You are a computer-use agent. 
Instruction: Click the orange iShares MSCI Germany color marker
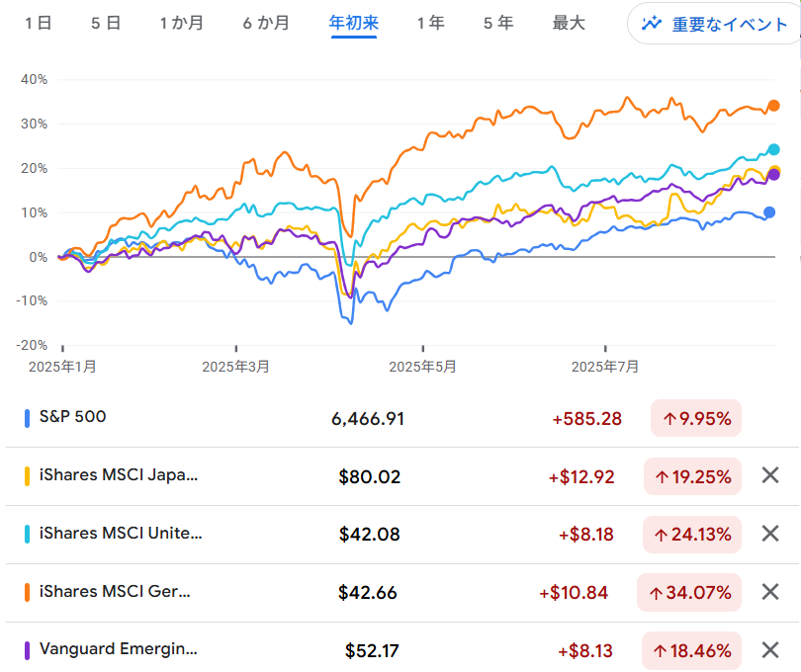28,593
